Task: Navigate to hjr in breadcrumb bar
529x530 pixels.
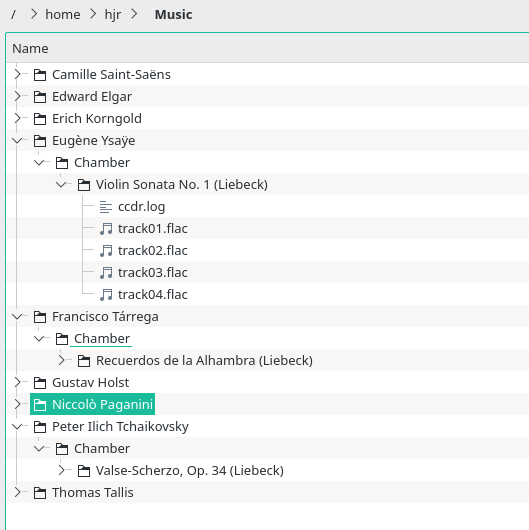Action: click(113, 15)
